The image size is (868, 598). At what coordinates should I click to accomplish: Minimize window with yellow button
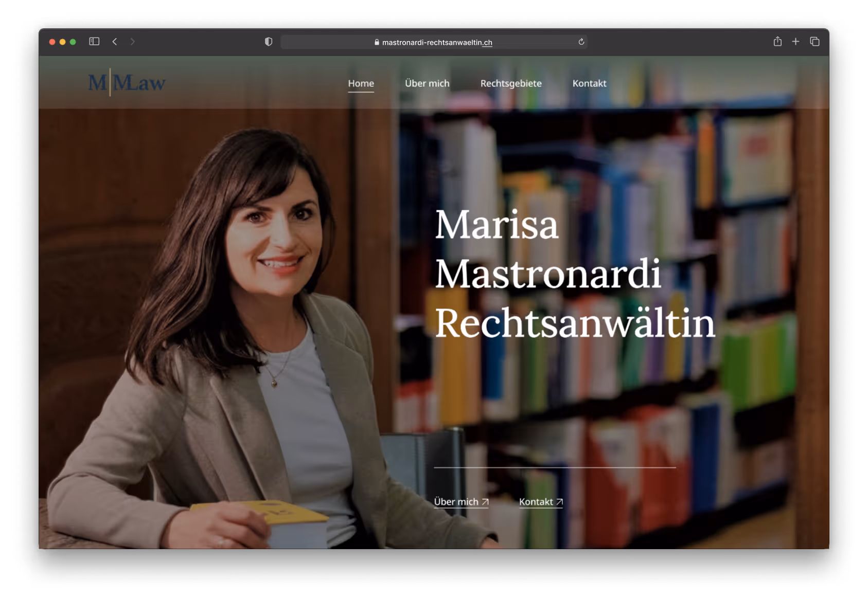62,42
